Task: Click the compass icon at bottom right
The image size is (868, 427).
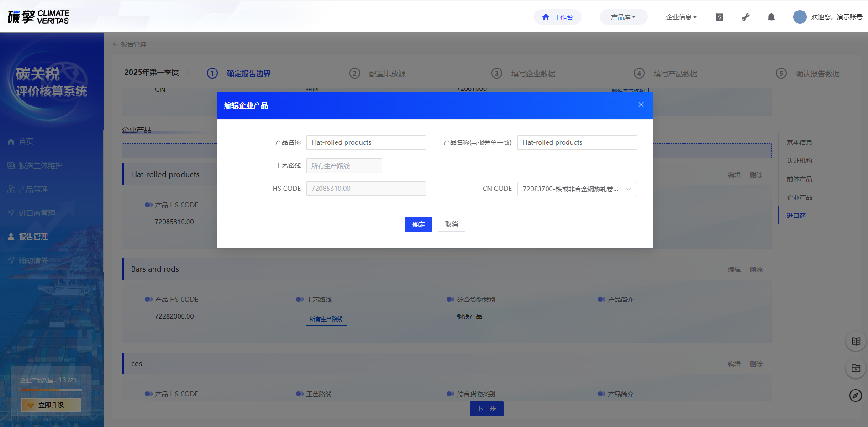Action: 855,395
